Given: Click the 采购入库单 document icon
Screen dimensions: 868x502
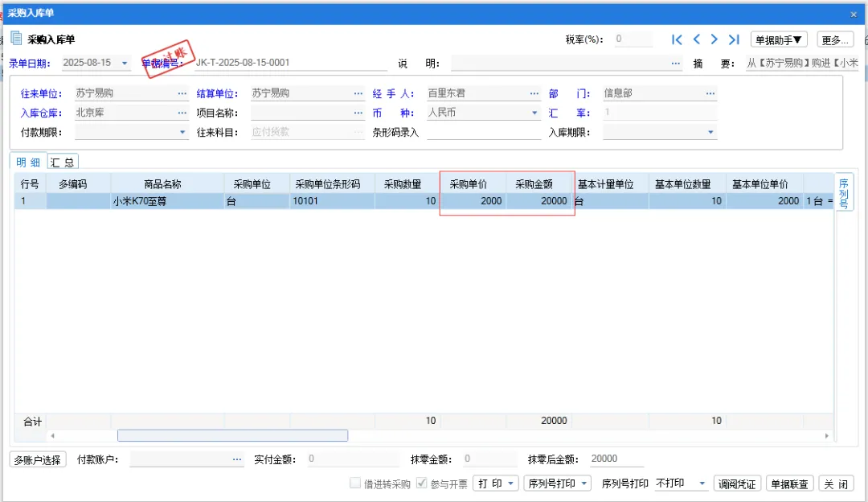Looking at the screenshot, I should point(16,39).
